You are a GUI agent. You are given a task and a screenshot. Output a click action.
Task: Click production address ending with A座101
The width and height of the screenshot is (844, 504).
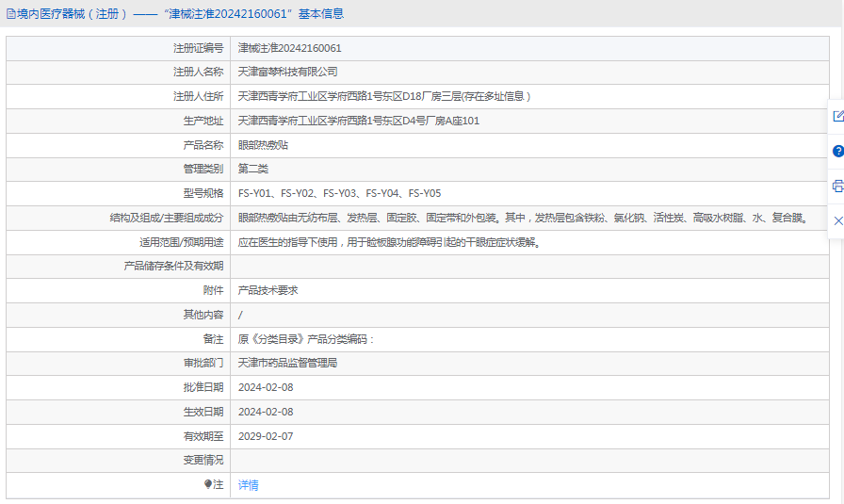358,121
